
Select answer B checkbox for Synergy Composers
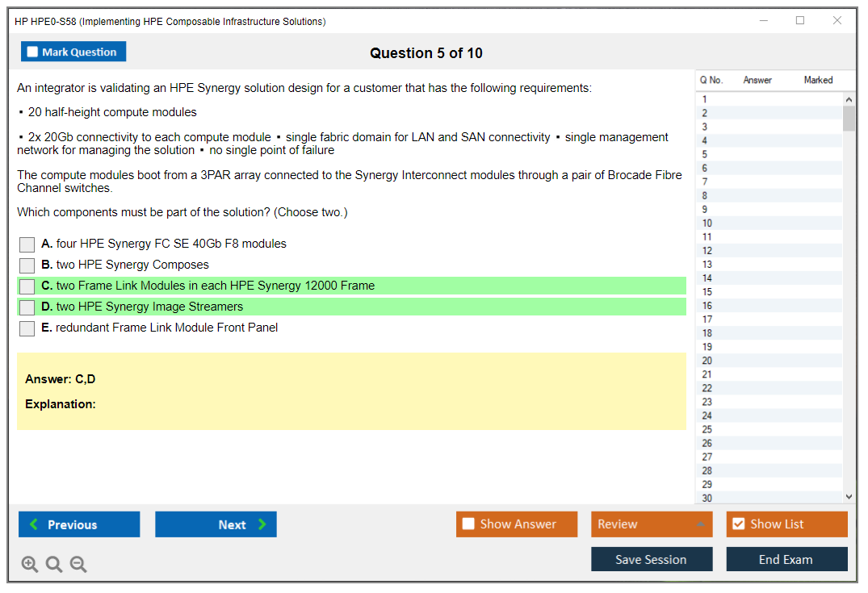[27, 265]
